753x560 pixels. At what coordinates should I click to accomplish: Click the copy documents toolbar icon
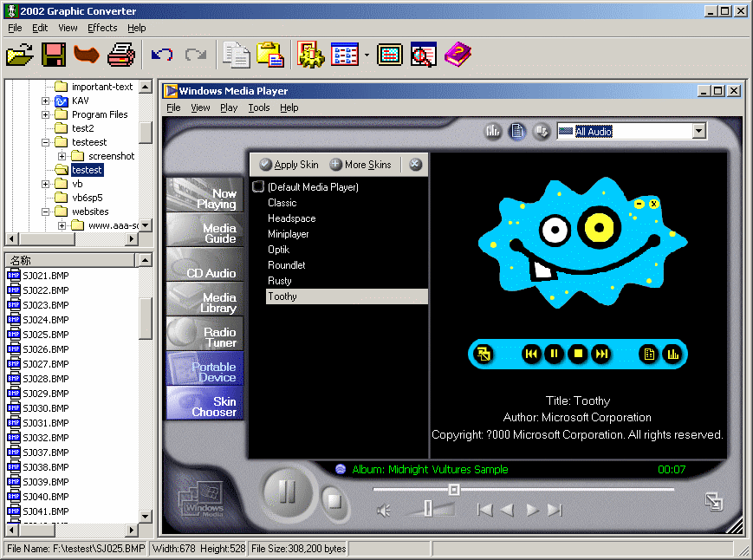coord(237,55)
